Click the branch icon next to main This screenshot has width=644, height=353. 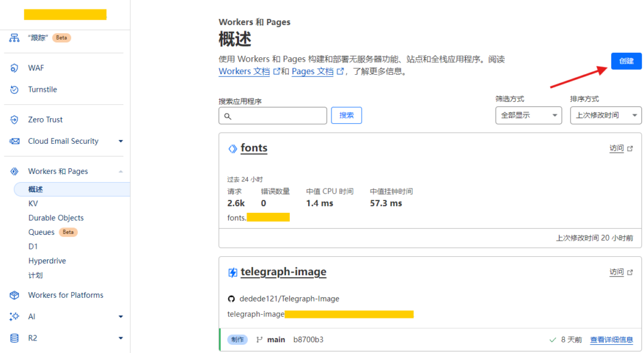[x=259, y=339]
